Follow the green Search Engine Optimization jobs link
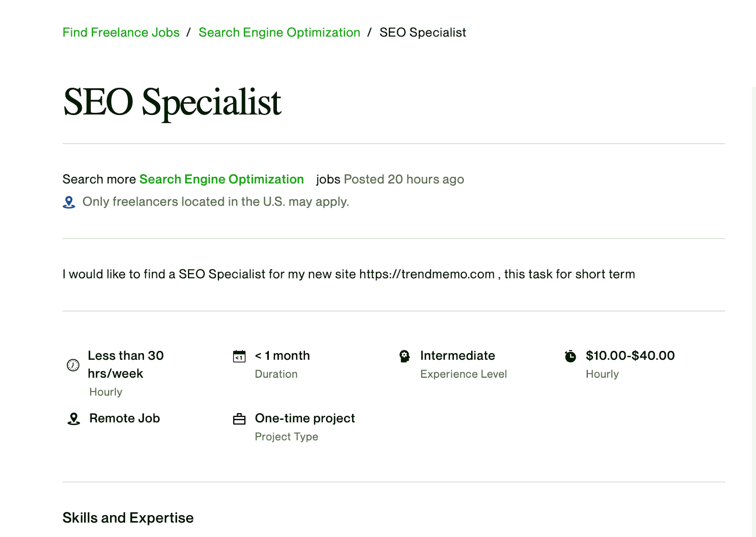Image resolution: width=756 pixels, height=537 pixels. (221, 180)
